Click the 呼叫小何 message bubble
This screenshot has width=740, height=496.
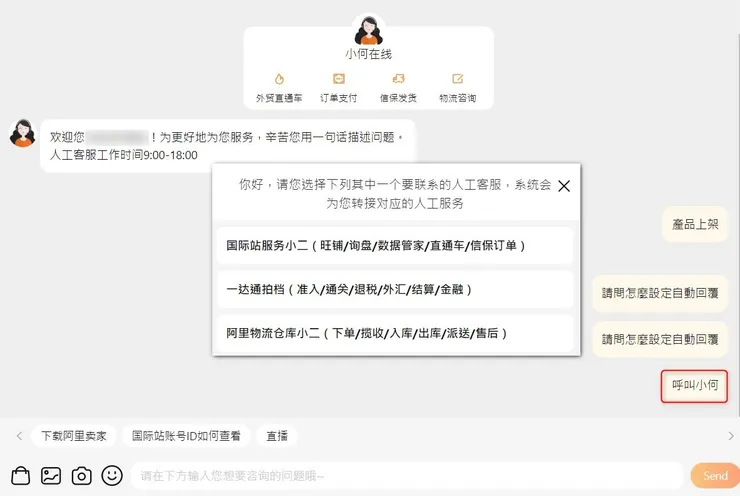[x=694, y=386]
